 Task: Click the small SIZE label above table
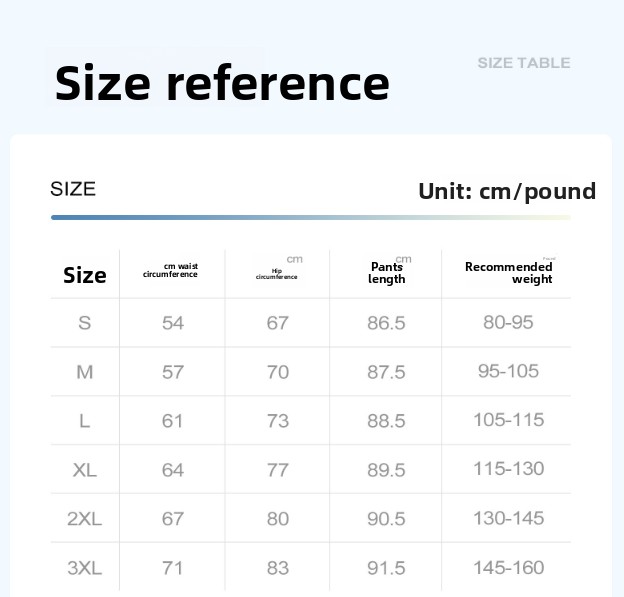pyautogui.click(x=73, y=189)
